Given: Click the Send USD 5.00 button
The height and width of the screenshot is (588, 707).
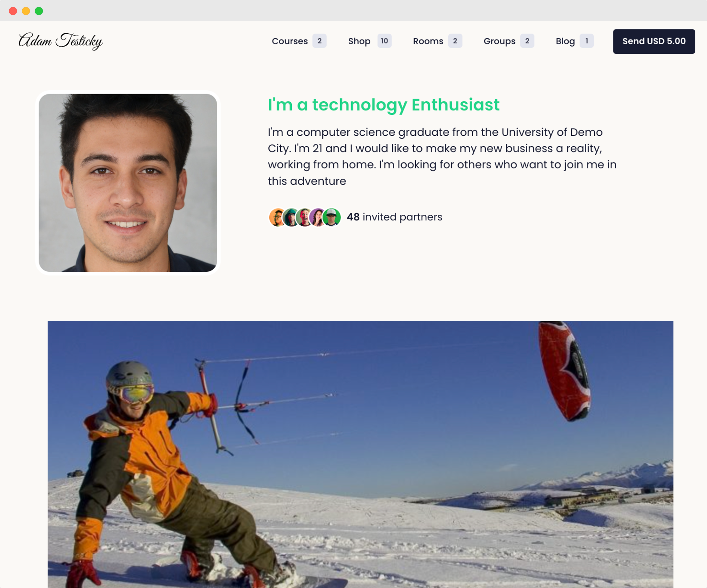Looking at the screenshot, I should pyautogui.click(x=654, y=41).
